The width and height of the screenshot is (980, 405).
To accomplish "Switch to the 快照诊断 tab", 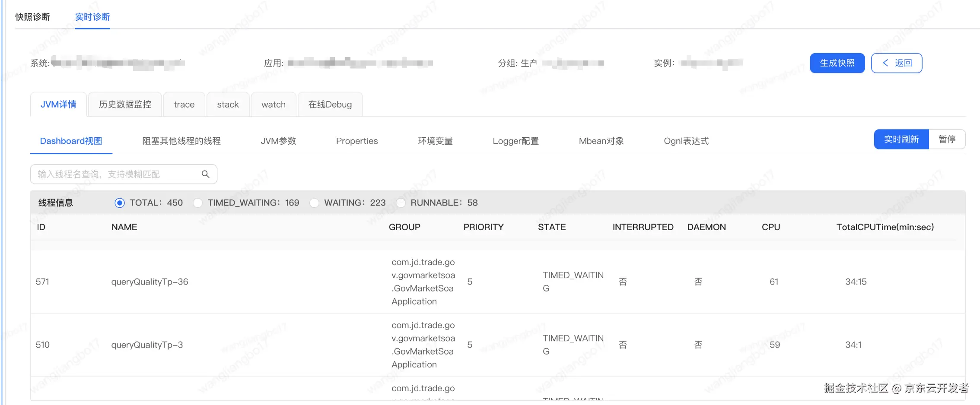I will [32, 17].
